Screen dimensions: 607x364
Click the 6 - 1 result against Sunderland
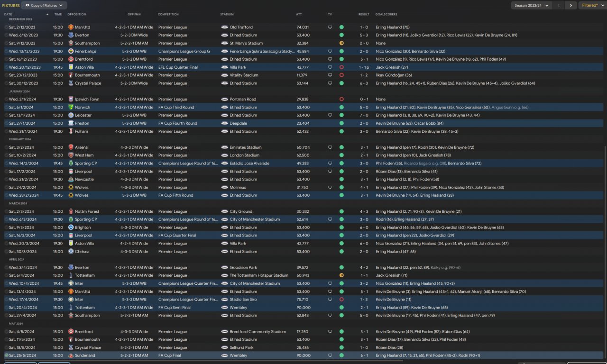(364, 355)
